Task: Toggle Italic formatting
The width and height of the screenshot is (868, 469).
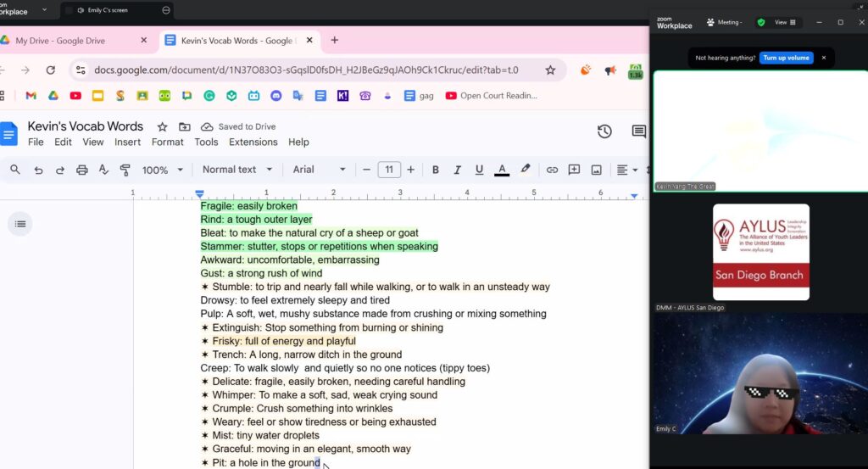Action: pos(458,170)
